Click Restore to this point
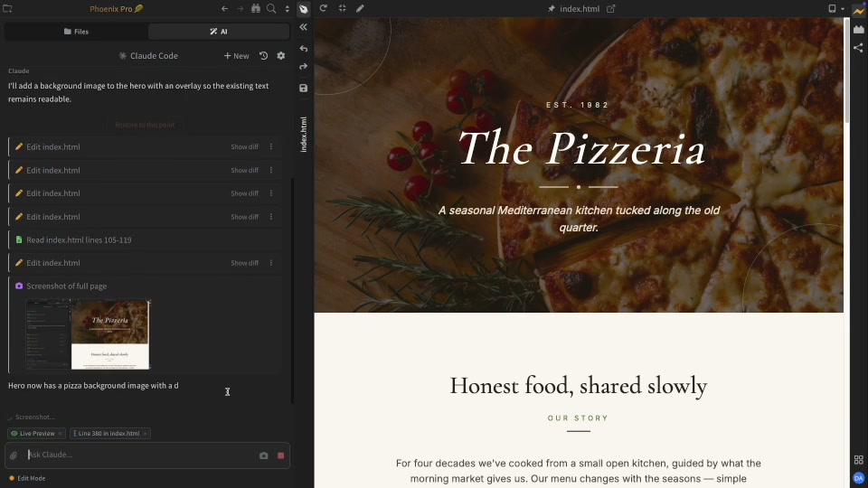 click(145, 125)
